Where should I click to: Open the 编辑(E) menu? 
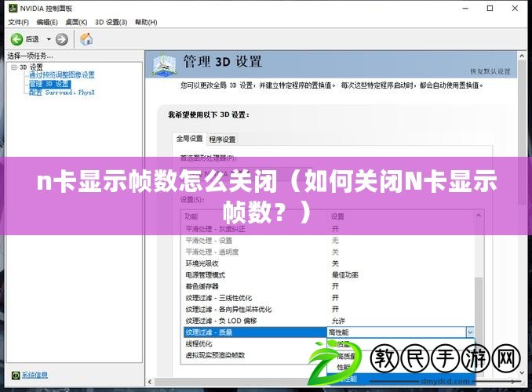coord(47,23)
